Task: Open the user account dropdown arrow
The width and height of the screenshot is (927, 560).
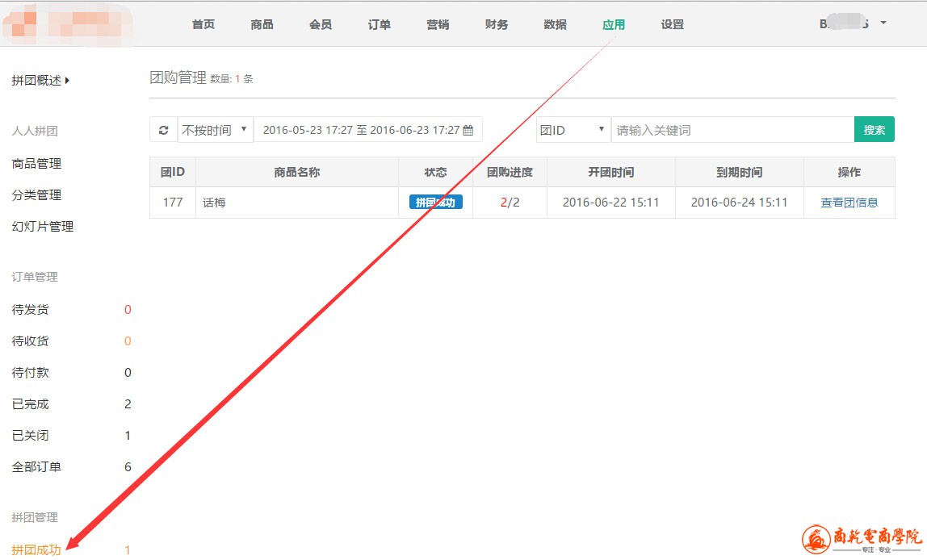Action: pyautogui.click(x=883, y=23)
